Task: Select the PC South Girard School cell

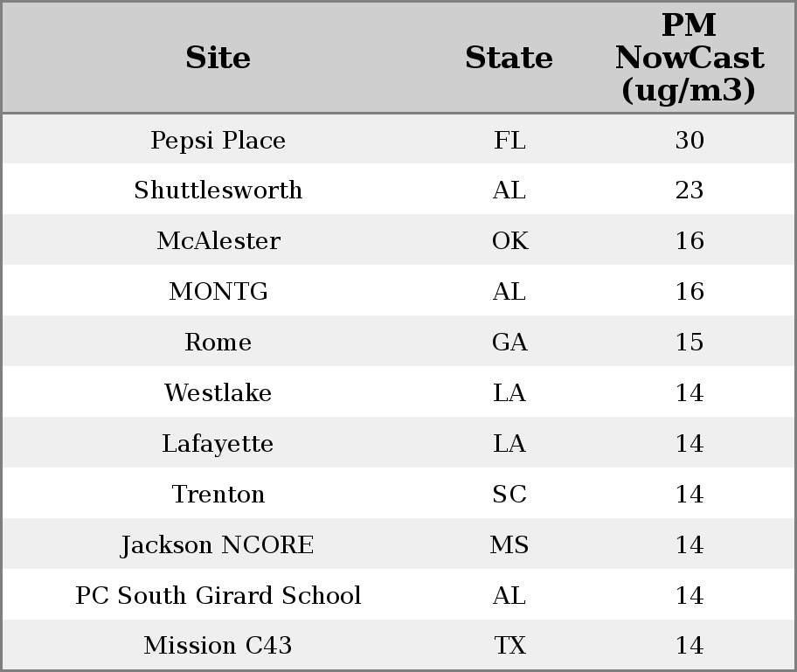Action: pos(218,595)
